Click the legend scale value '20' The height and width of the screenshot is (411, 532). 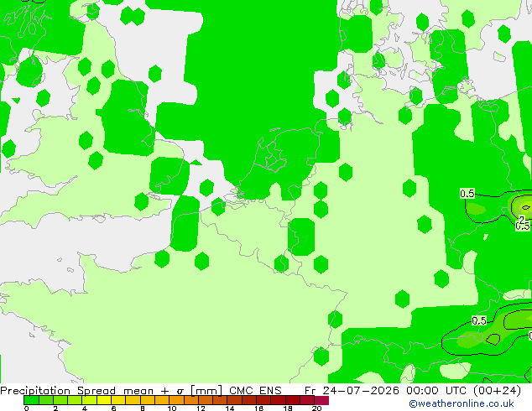coord(316,408)
